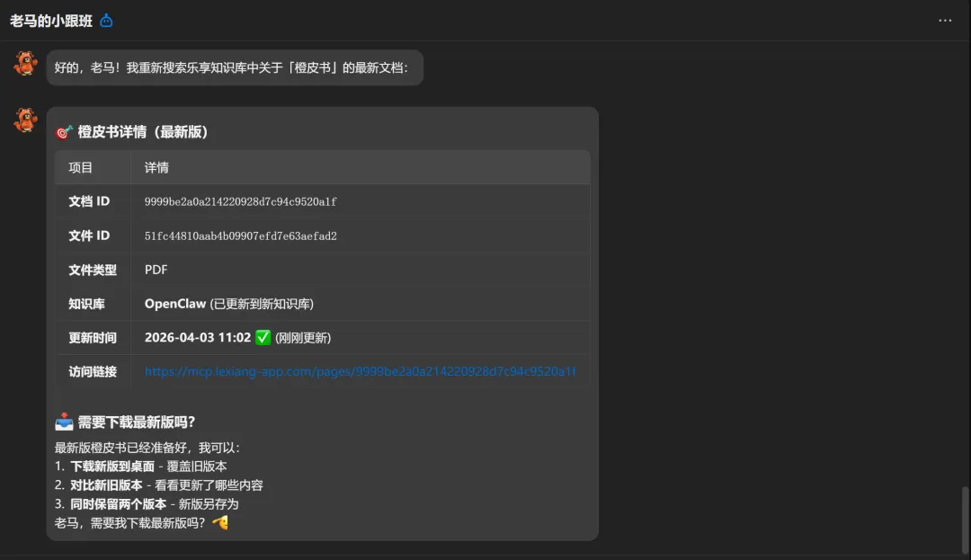
Task: Click the 更新时间 row label
Action: click(x=93, y=338)
